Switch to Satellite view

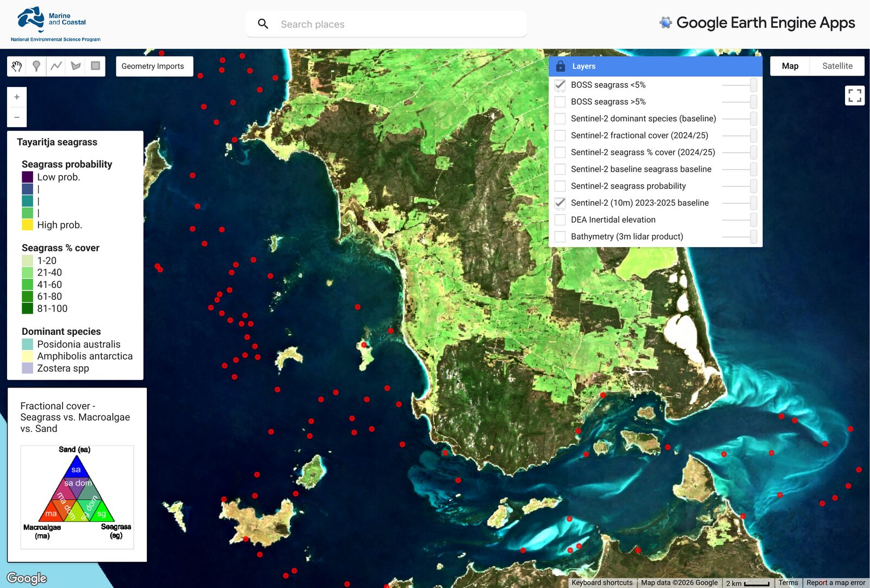click(x=837, y=66)
